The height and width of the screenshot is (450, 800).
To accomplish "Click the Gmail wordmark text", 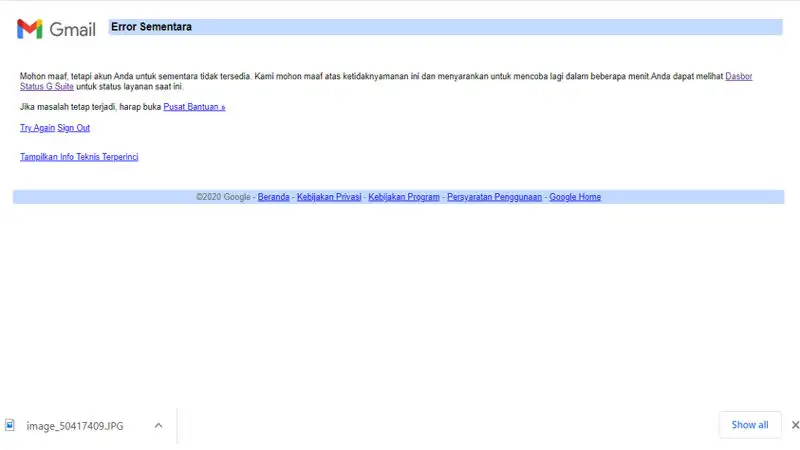I will pyautogui.click(x=72, y=30).
